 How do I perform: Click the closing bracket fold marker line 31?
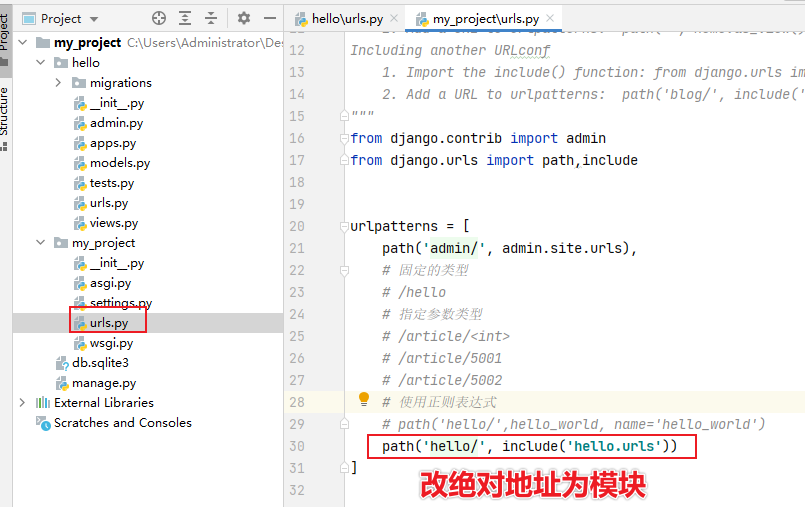coord(344,467)
